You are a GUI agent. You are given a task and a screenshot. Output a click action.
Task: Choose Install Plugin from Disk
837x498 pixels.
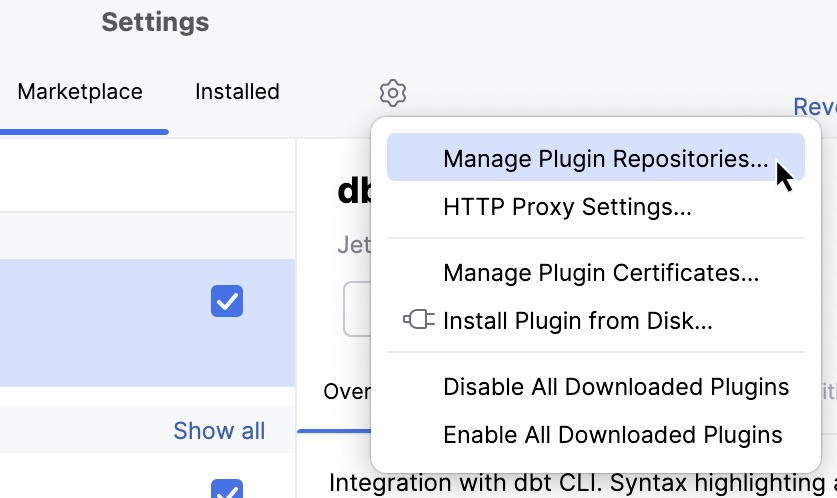(577, 320)
